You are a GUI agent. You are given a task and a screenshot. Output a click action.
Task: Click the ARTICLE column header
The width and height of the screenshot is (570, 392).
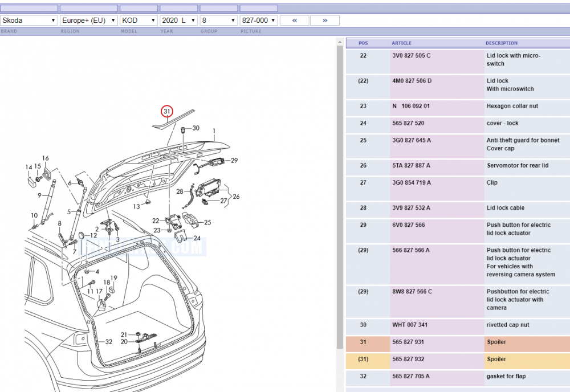(x=401, y=43)
